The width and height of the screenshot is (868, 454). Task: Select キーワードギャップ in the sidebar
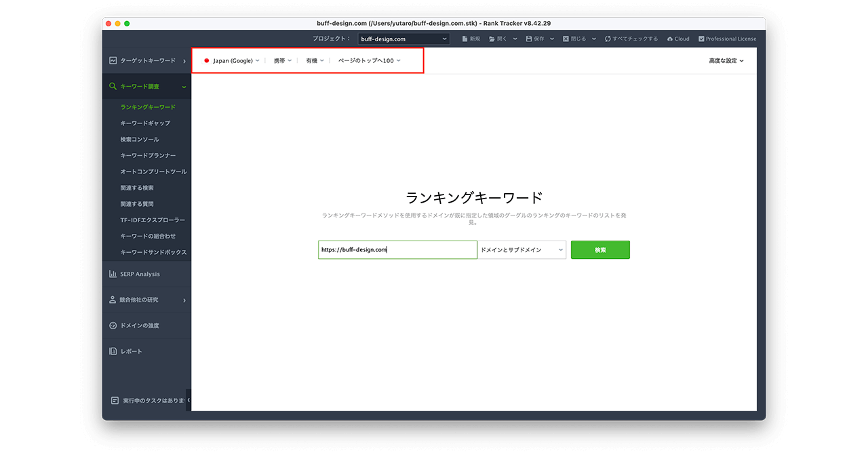click(145, 123)
